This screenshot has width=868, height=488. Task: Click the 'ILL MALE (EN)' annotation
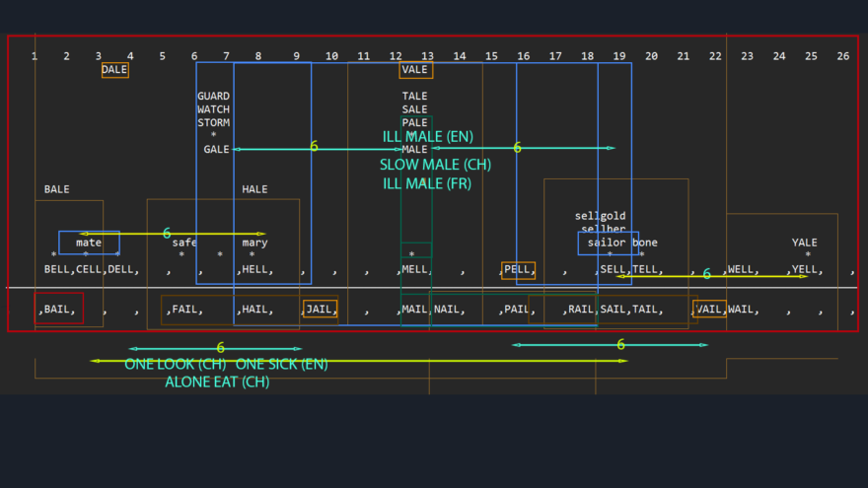427,136
